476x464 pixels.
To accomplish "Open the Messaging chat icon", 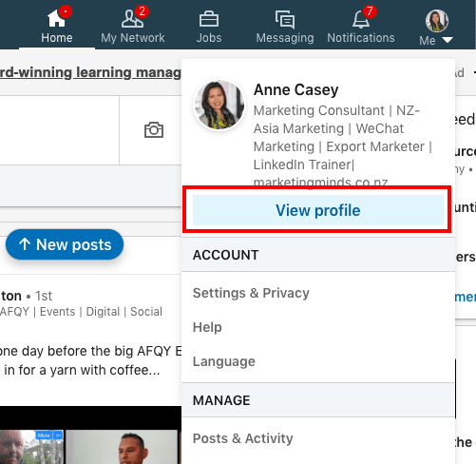I will click(285, 19).
